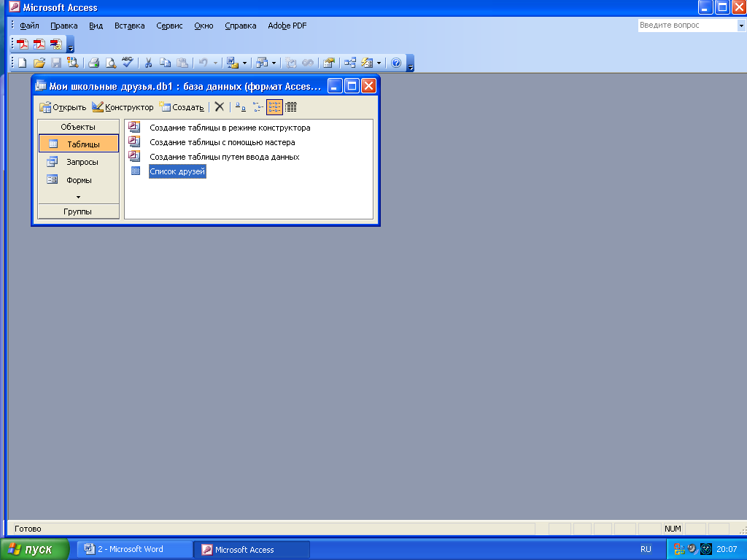Open Microsoft Access Help question icon

pos(396,63)
